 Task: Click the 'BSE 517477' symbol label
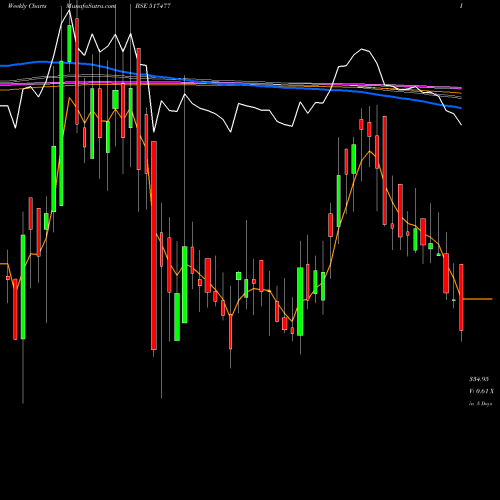[x=153, y=6]
